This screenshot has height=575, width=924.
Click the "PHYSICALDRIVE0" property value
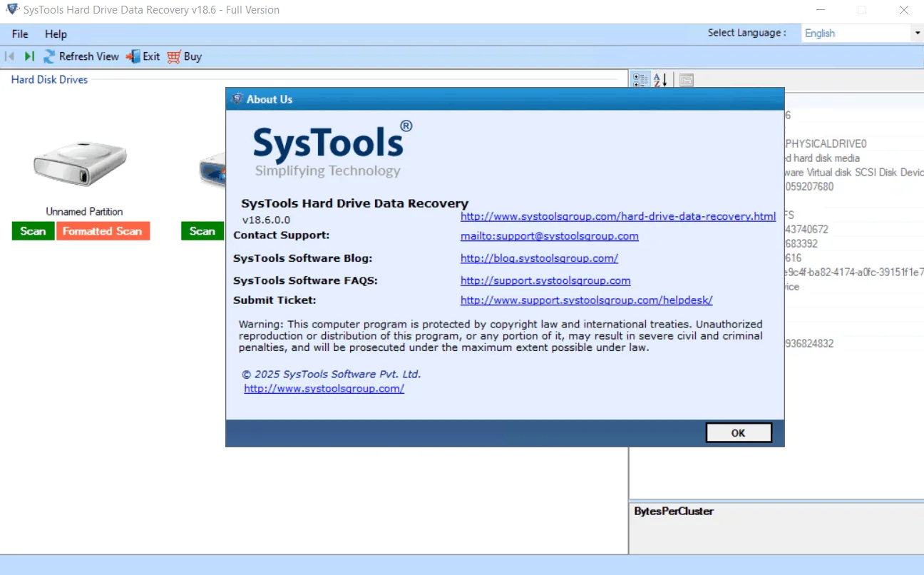point(826,144)
